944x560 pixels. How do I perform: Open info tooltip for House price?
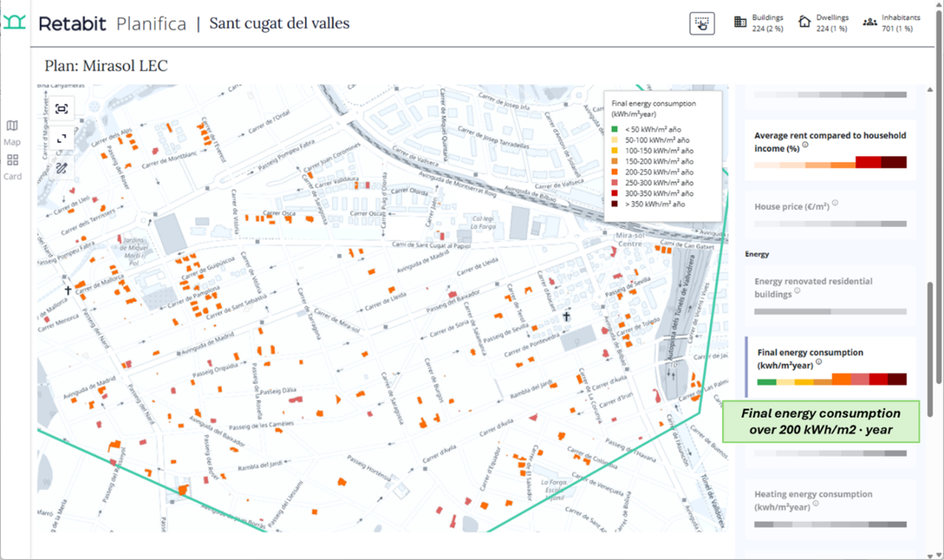[835, 203]
